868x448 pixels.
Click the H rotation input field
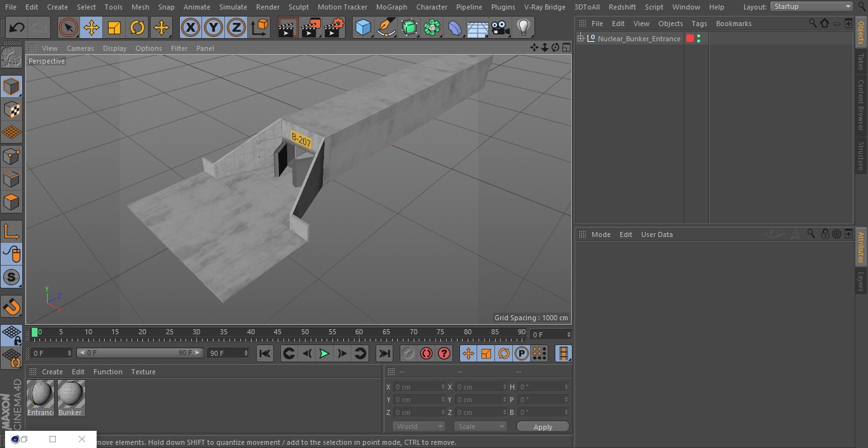click(x=543, y=387)
